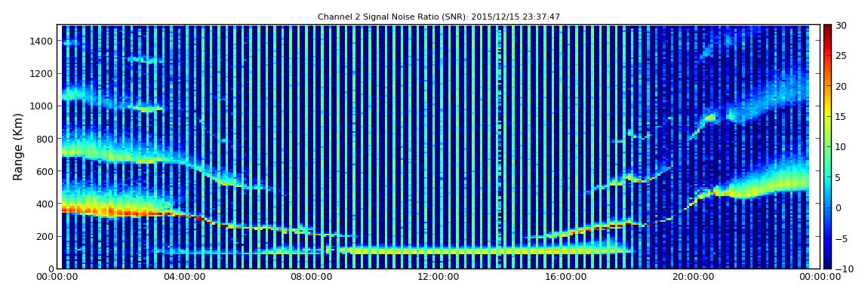Click the 16:00:00 time axis label

(x=565, y=277)
